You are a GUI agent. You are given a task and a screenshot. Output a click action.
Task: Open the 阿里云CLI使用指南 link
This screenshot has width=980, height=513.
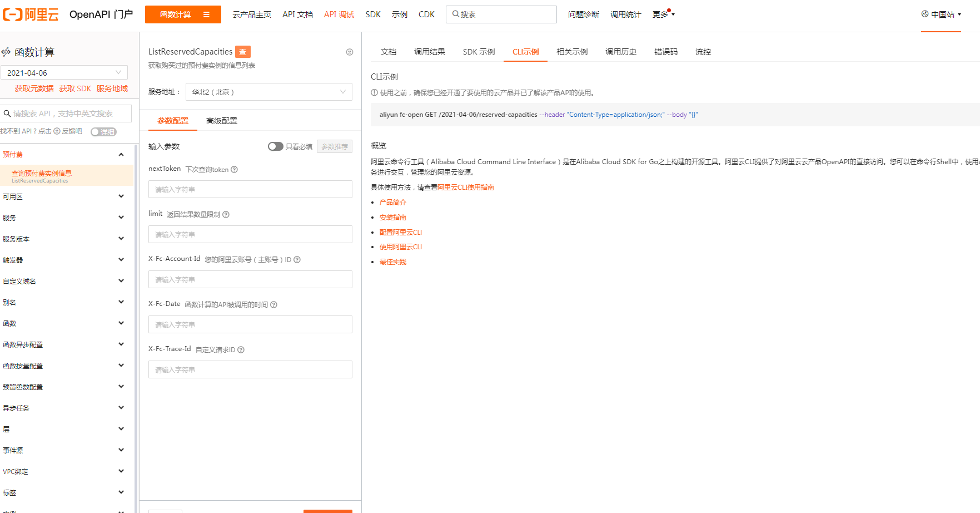click(466, 188)
